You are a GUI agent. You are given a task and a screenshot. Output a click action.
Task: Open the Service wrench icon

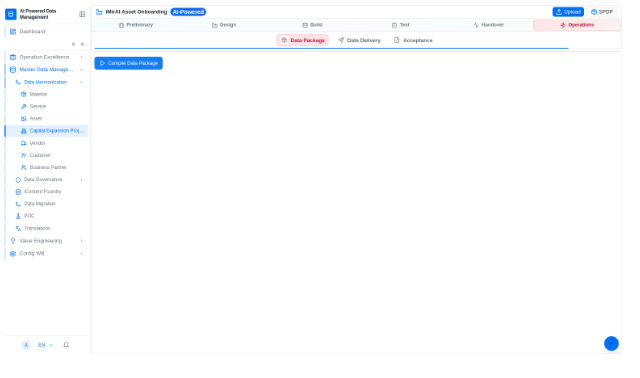24,107
